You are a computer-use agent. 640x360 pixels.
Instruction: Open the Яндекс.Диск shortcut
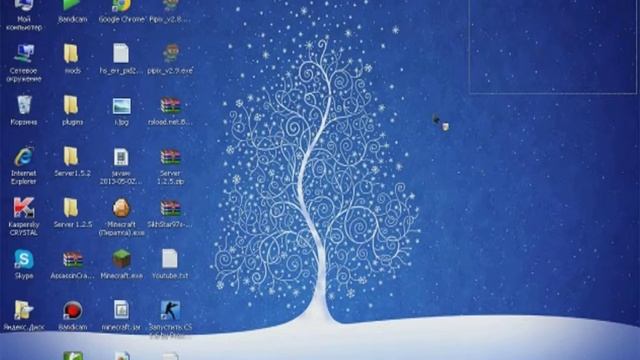24,315
